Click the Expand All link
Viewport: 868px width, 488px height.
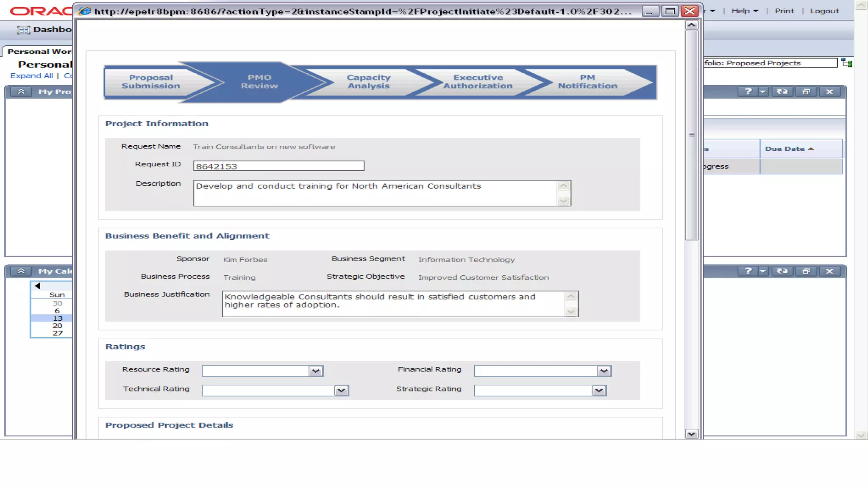[31, 76]
